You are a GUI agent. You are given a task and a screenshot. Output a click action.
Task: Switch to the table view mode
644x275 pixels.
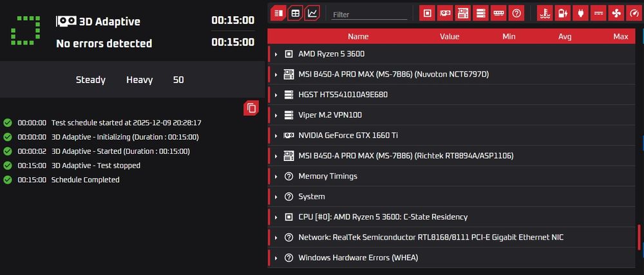pos(295,13)
